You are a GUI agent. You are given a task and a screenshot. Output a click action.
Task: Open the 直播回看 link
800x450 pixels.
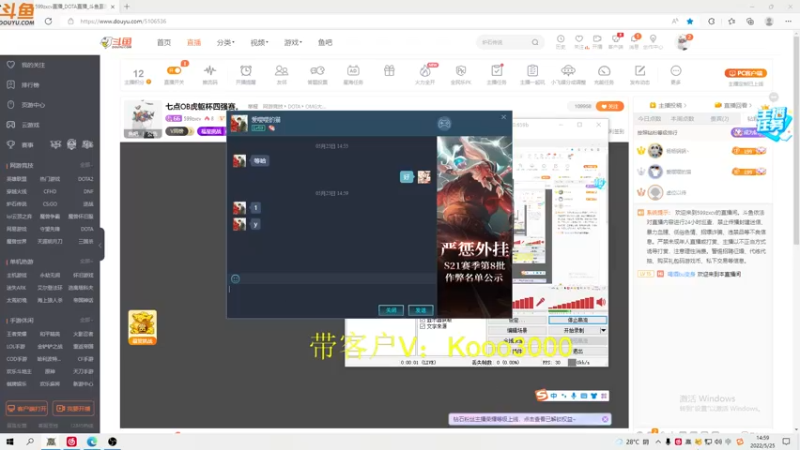734,105
